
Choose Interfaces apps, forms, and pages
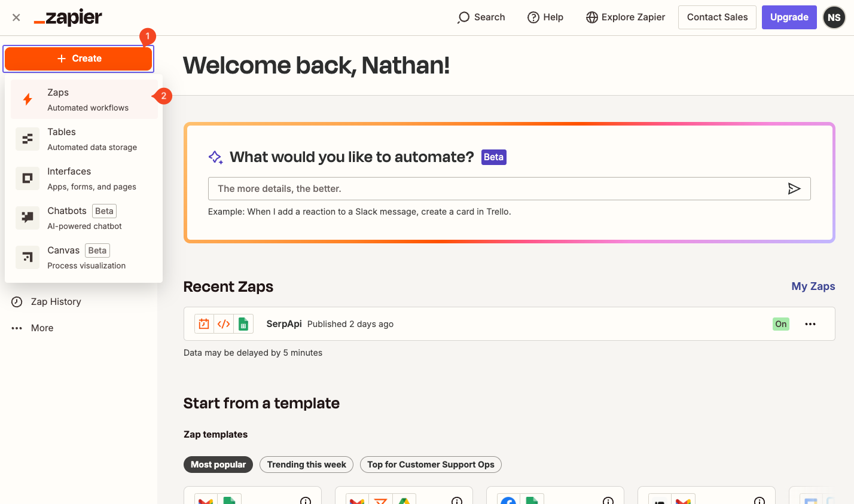tap(84, 178)
